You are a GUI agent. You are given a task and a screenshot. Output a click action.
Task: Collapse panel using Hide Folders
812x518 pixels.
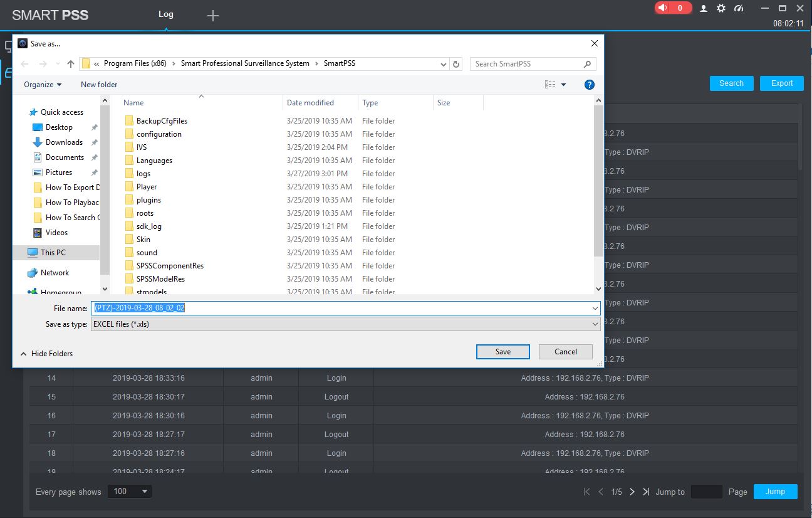pos(47,354)
